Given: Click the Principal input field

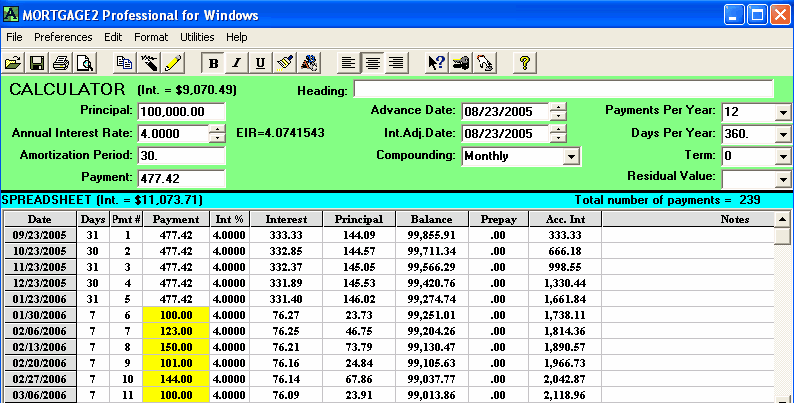Looking at the screenshot, I should [x=181, y=111].
